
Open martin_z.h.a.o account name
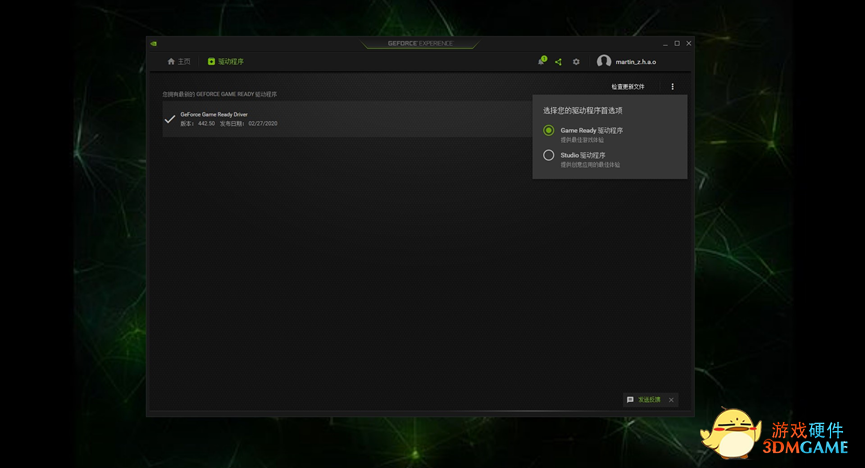click(x=636, y=62)
